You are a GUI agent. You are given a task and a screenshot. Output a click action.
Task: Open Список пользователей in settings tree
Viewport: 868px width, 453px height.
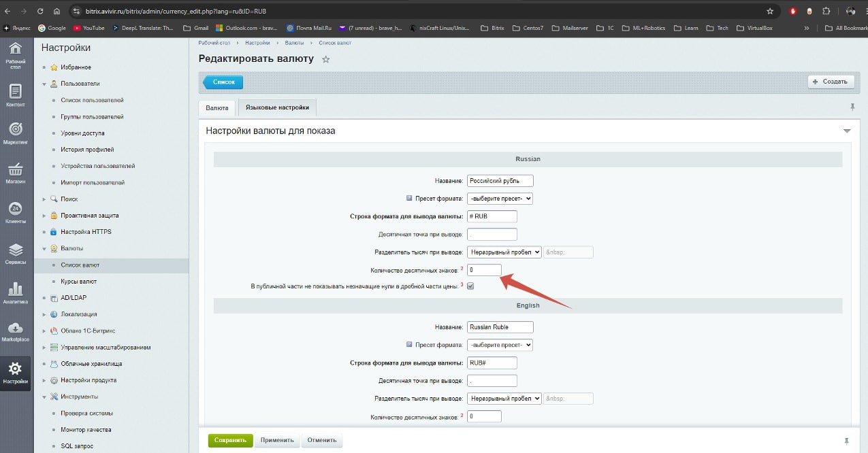tap(92, 100)
